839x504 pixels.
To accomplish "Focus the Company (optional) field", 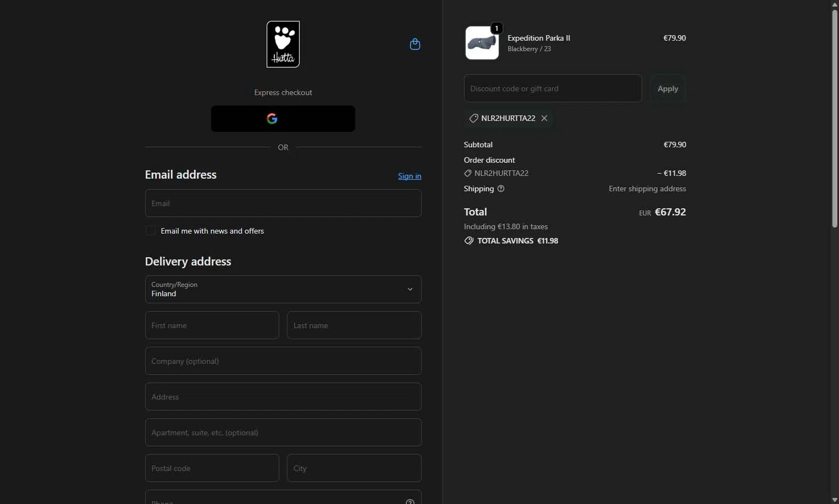I will 283,361.
